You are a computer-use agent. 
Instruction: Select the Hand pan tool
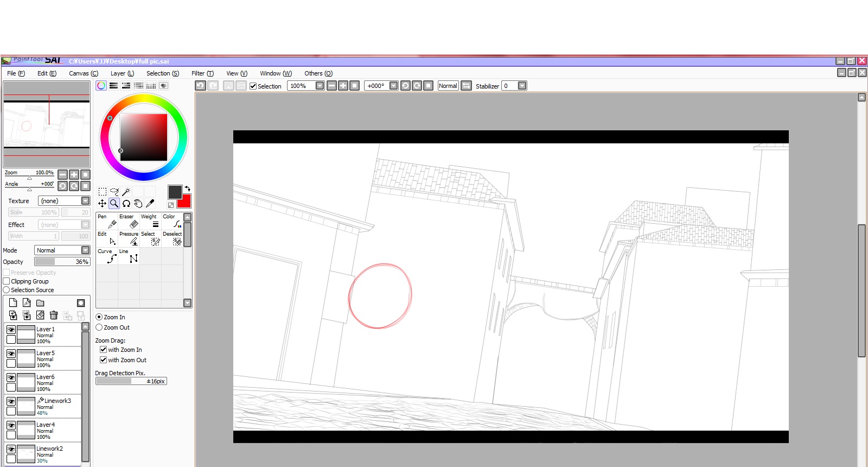(x=138, y=203)
